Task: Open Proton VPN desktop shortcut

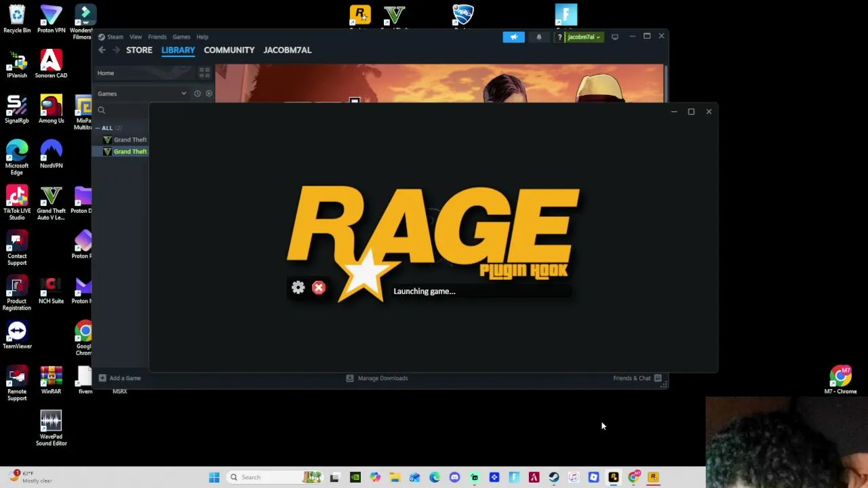Action: (x=51, y=19)
